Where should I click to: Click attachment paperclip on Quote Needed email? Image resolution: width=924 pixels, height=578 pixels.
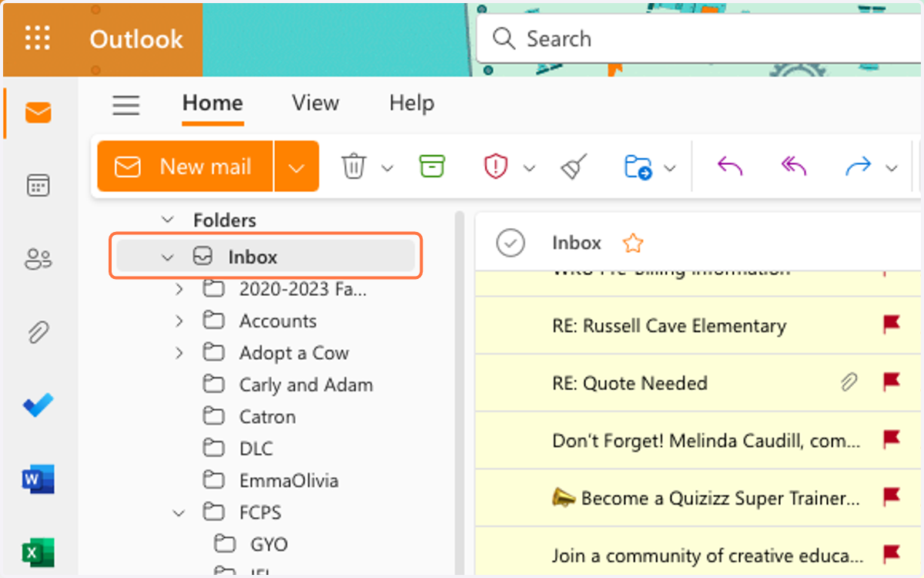coord(849,382)
